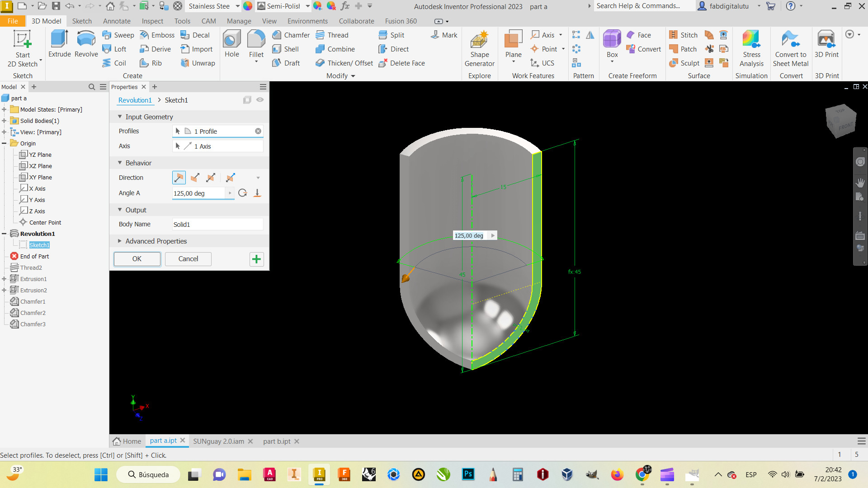Confirm revolution with OK button

[137, 259]
